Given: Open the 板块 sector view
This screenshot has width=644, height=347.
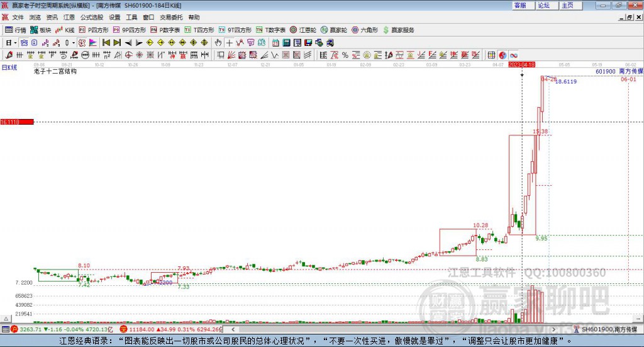Looking at the screenshot, I should 40,30.
